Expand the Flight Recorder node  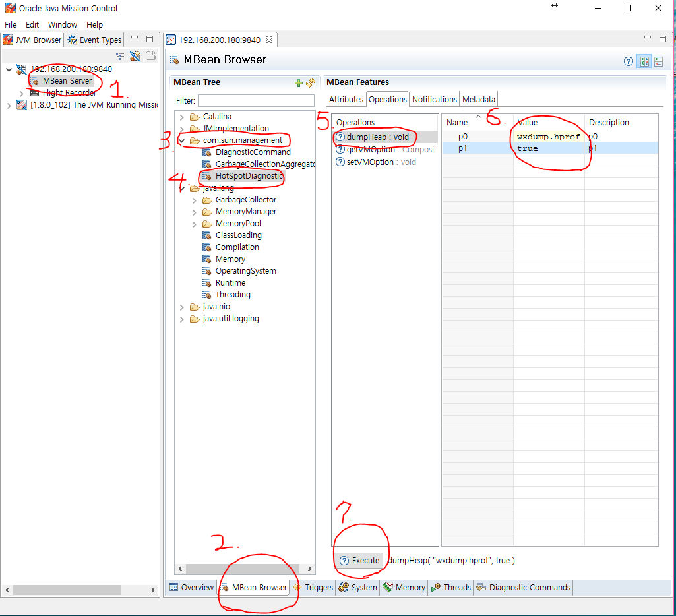[21, 93]
